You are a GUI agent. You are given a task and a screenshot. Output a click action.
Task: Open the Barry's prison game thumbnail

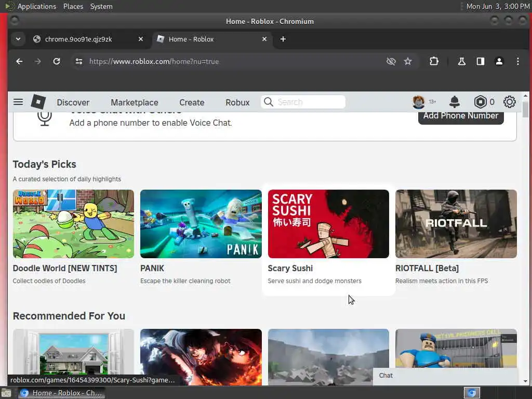pos(456,349)
